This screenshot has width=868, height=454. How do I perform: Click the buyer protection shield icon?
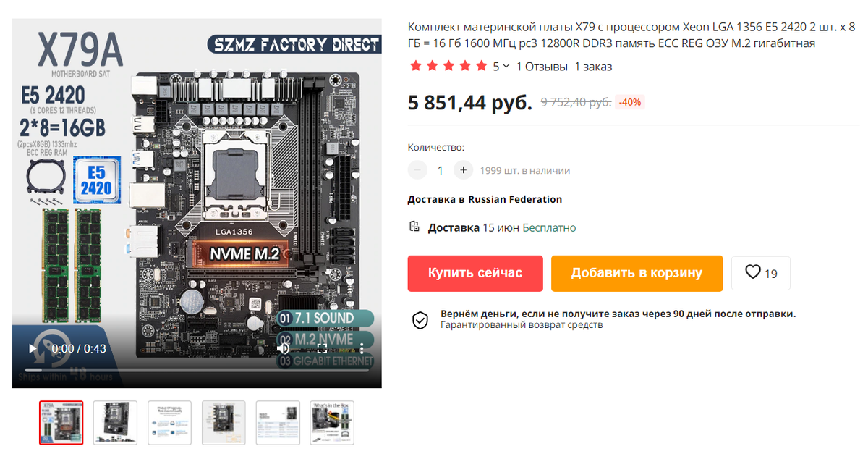420,320
